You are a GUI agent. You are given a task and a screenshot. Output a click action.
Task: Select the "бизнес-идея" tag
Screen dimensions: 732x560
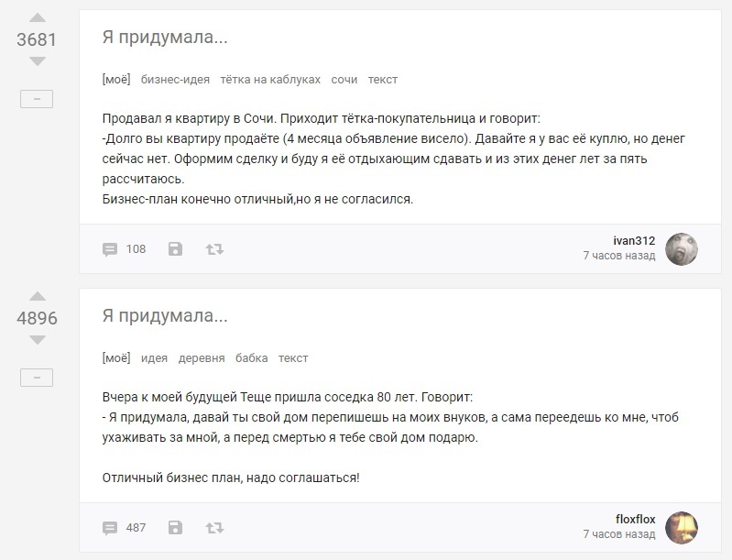175,80
